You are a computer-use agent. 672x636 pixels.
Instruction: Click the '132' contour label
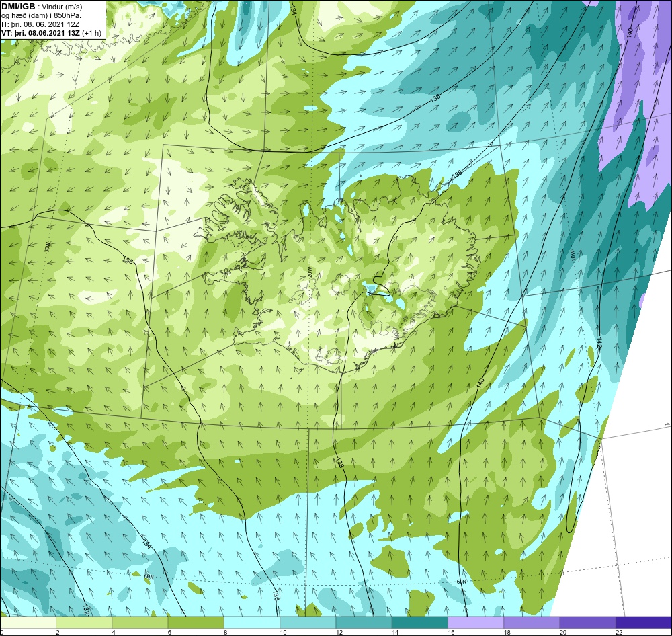point(86,610)
